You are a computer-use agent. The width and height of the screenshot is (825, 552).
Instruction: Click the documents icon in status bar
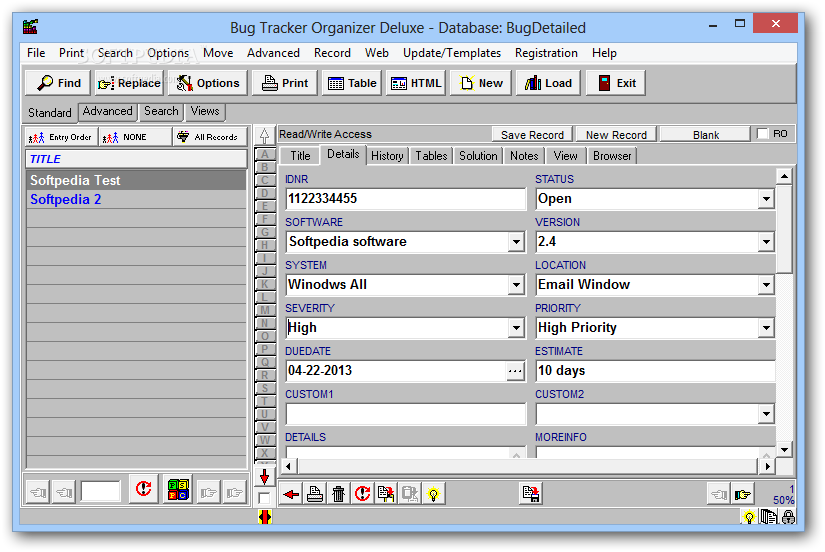[769, 517]
